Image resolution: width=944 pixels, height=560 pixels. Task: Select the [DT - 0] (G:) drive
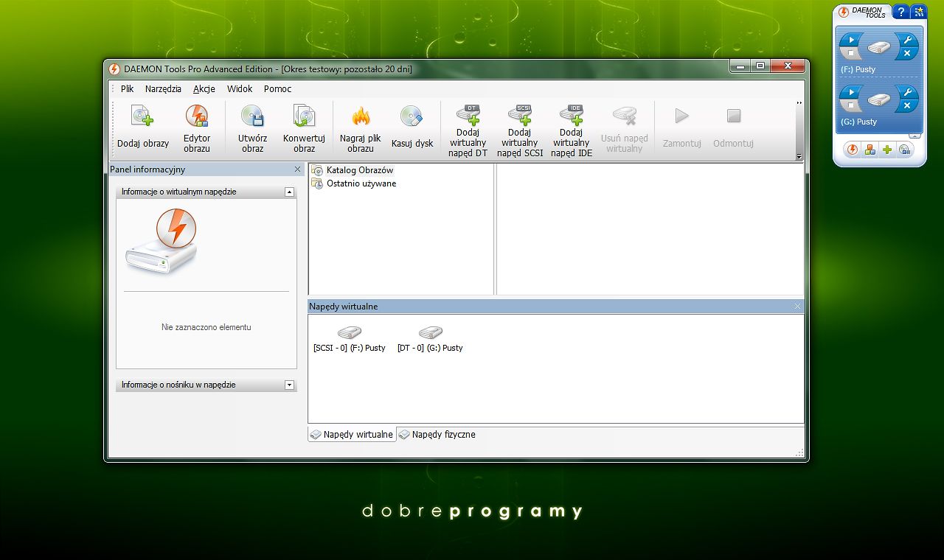pyautogui.click(x=430, y=340)
